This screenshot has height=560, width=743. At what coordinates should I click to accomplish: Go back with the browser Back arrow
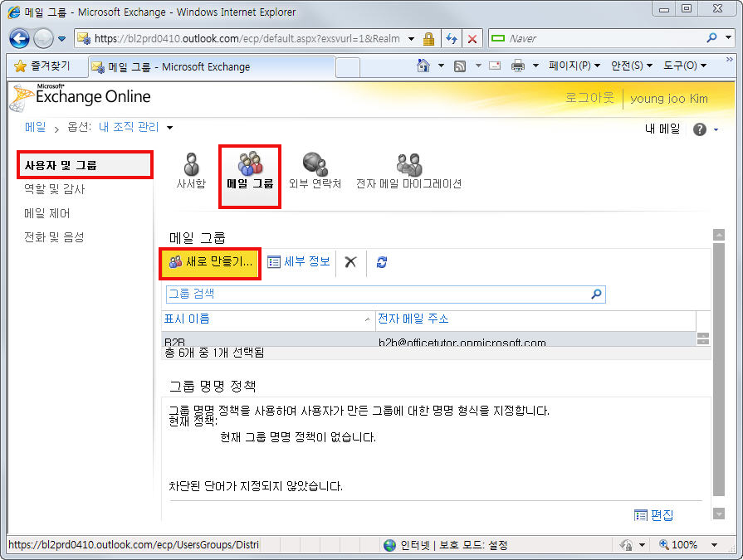coord(19,38)
